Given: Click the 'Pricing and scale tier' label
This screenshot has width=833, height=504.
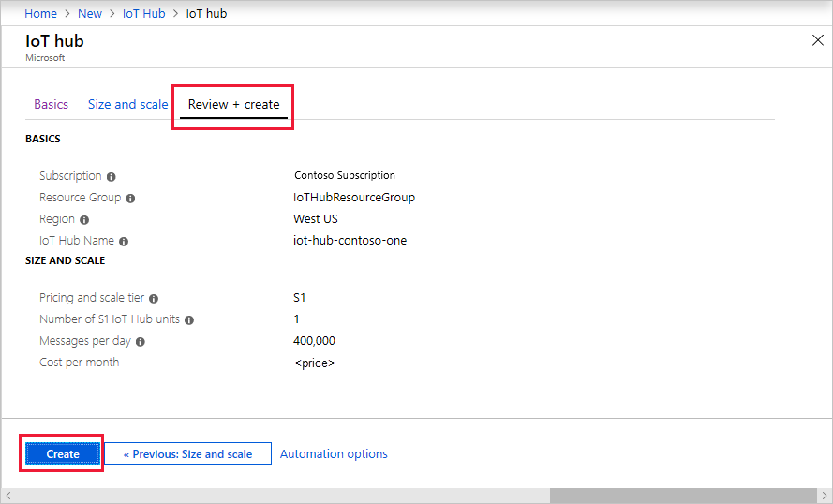Looking at the screenshot, I should (x=92, y=298).
